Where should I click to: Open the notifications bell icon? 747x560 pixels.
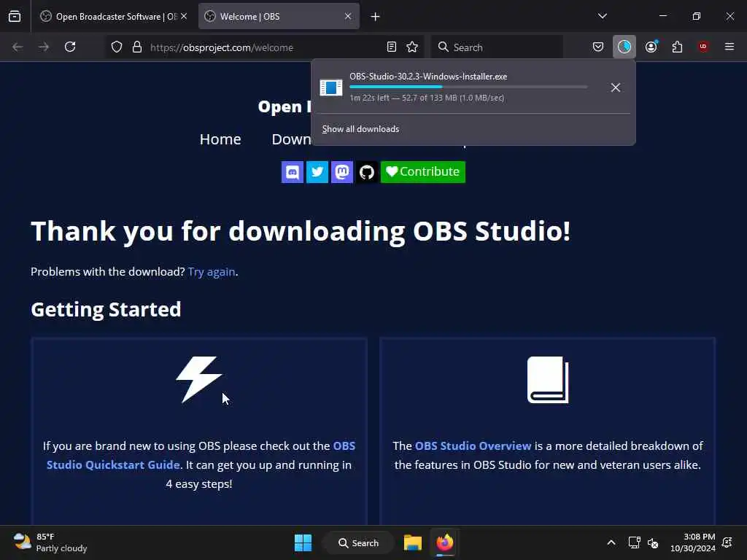pos(727,542)
